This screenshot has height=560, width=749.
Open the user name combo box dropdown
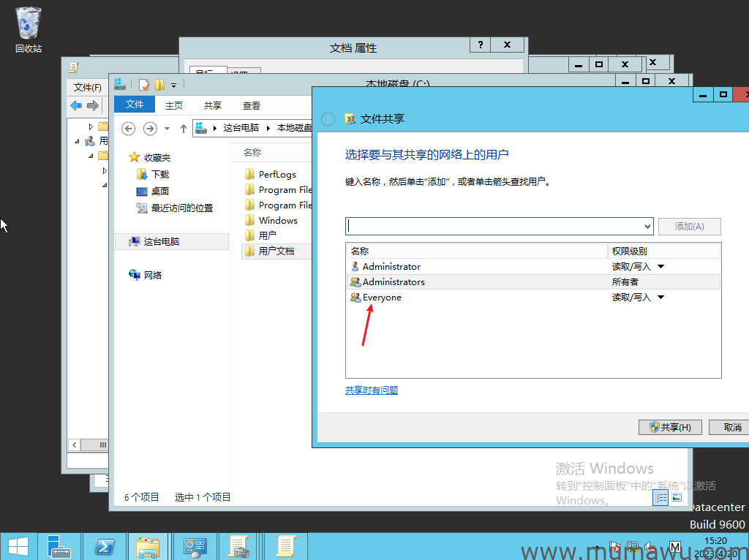click(x=646, y=226)
